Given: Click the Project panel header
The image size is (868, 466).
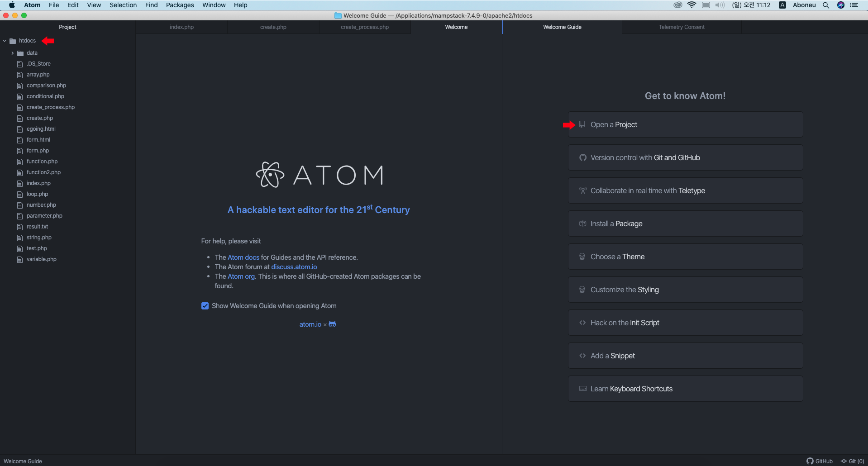Looking at the screenshot, I should coord(67,27).
